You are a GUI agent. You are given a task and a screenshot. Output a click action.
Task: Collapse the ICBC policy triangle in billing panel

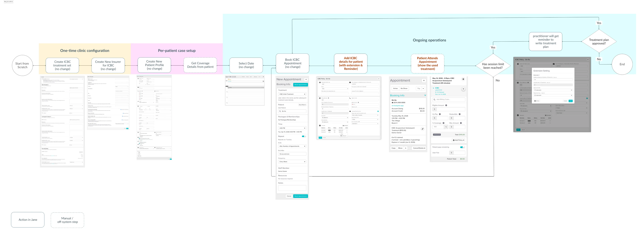tap(433, 88)
